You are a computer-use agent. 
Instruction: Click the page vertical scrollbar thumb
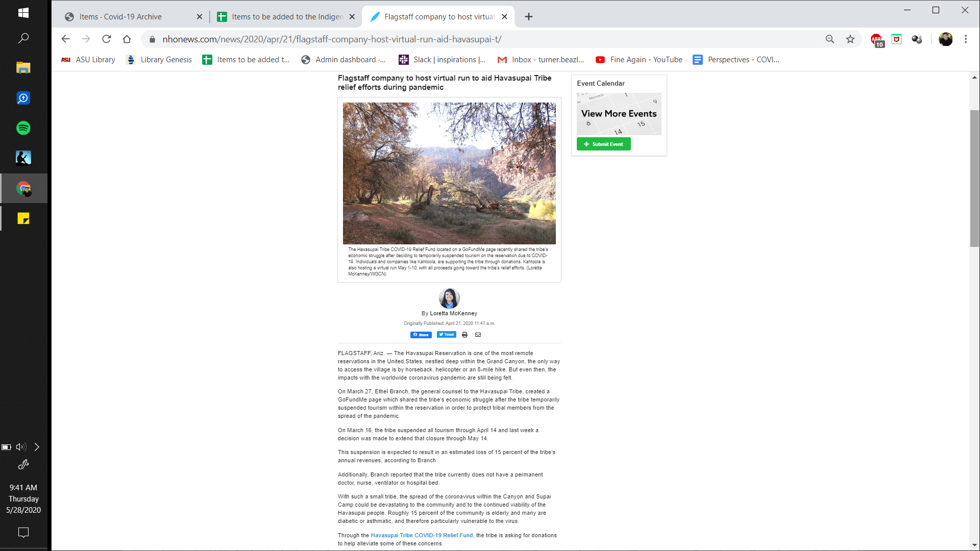974,179
